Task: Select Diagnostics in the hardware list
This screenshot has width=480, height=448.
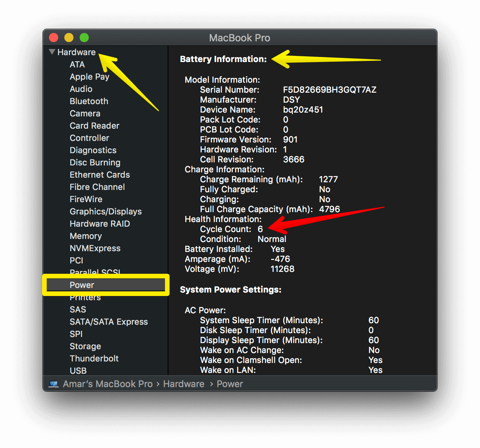Action: (x=93, y=150)
